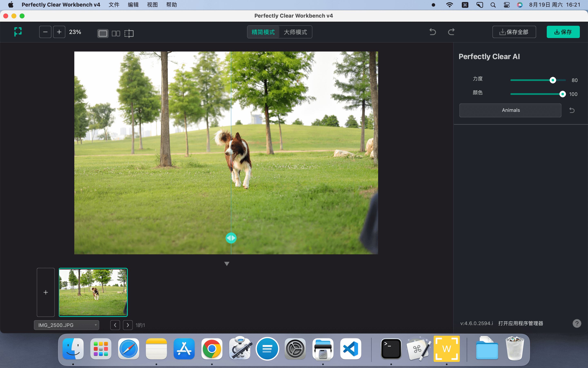
Task: Open Launchpad from the Dock
Action: [x=101, y=349]
